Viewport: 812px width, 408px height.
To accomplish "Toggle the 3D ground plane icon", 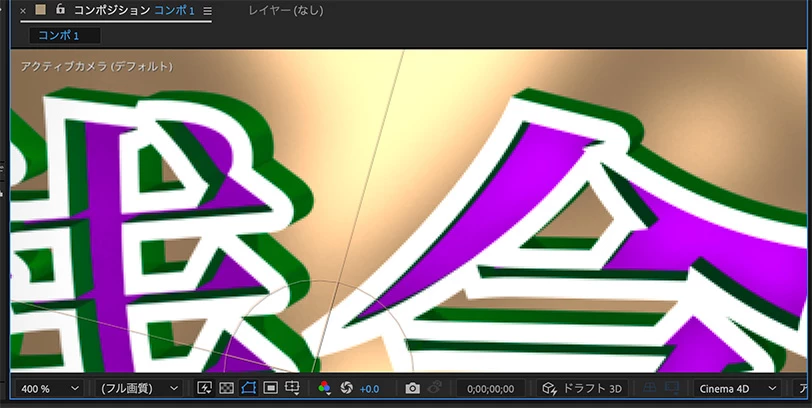I will (x=649, y=388).
